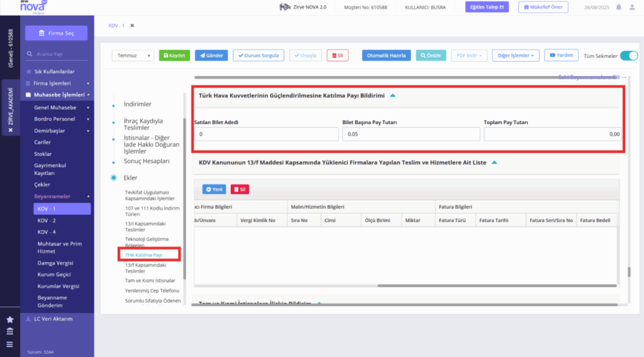
Task: Click the Otomatik Hazırla button
Action: (x=386, y=55)
